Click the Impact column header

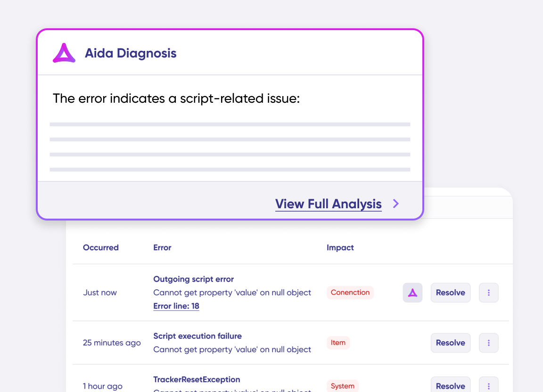[x=340, y=247]
